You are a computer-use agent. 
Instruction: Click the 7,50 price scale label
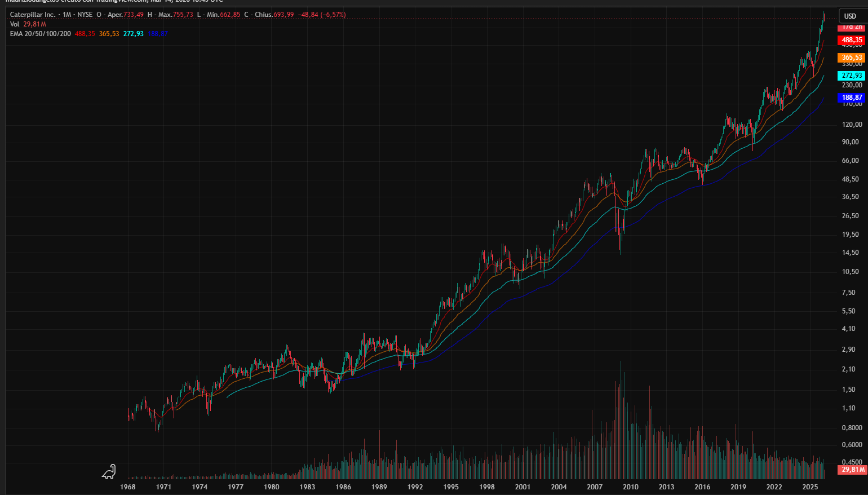(x=849, y=293)
